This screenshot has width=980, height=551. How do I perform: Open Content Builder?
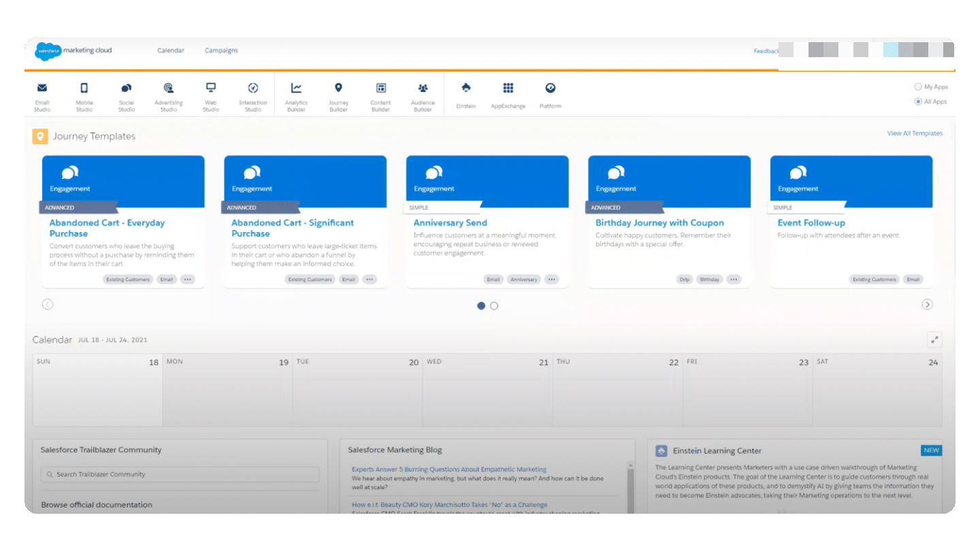tap(381, 97)
